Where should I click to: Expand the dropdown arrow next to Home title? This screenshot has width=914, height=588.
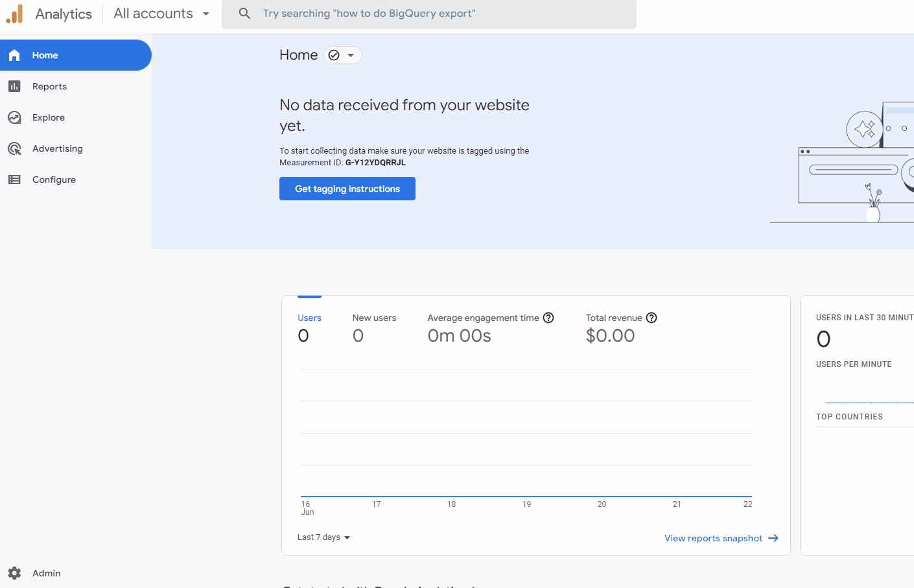(x=351, y=55)
